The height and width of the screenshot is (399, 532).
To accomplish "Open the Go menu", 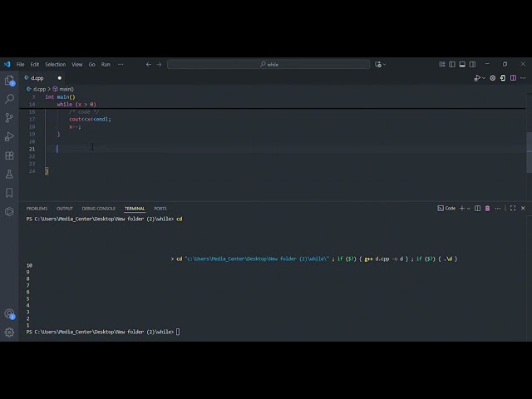I will point(92,64).
